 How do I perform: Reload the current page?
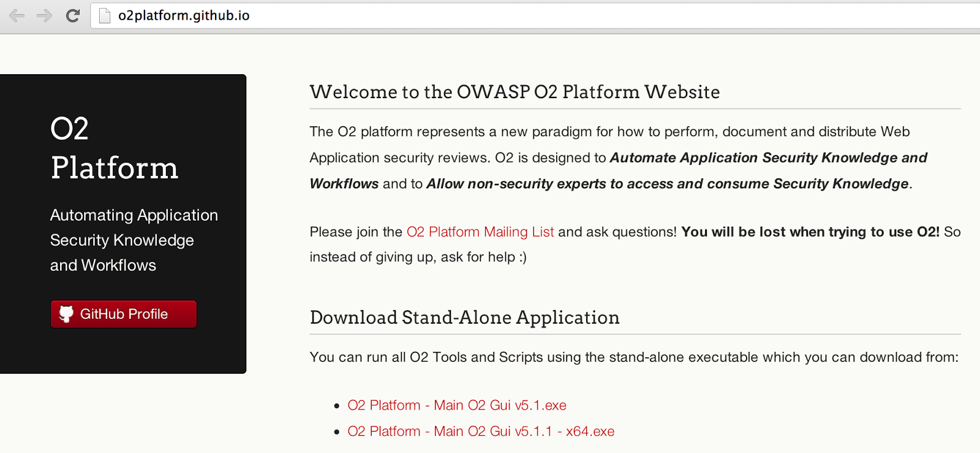(73, 15)
